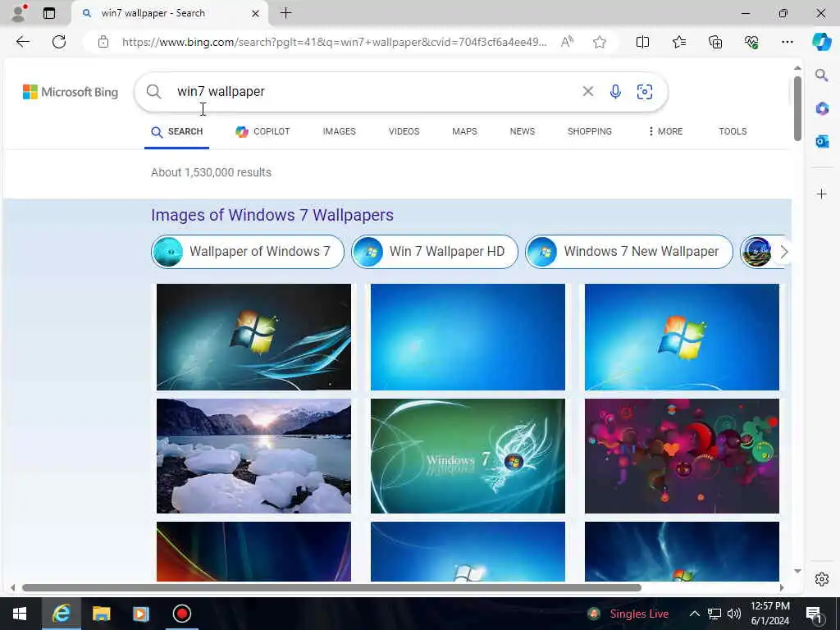Image resolution: width=840 pixels, height=630 pixels.
Task: Search by voice using microphone icon
Action: (615, 92)
